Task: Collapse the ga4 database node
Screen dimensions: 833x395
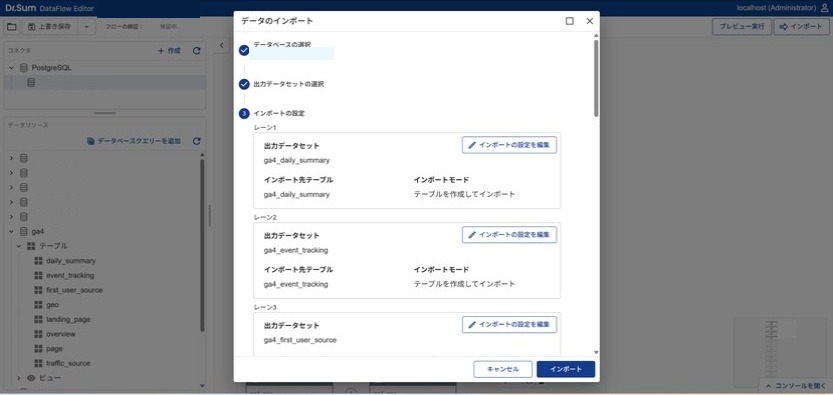Action: coord(12,231)
